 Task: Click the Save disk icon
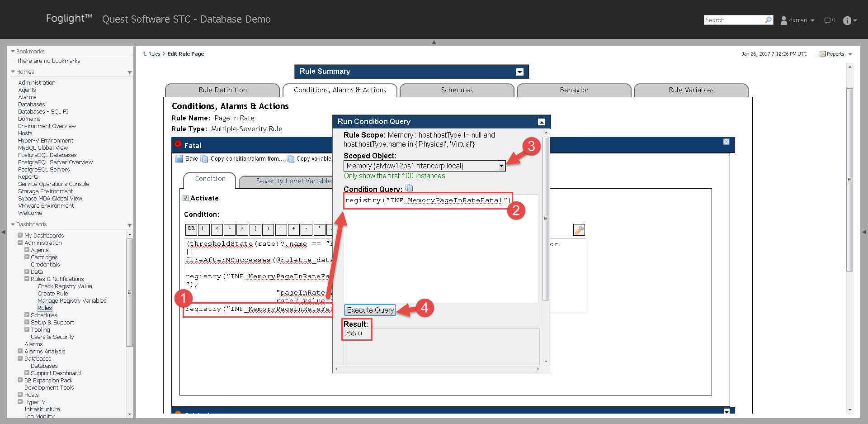[179, 159]
